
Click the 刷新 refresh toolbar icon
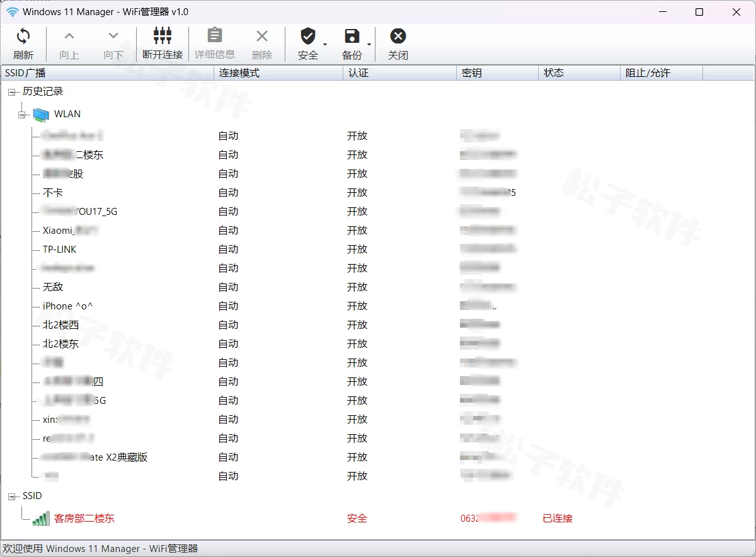[x=23, y=36]
